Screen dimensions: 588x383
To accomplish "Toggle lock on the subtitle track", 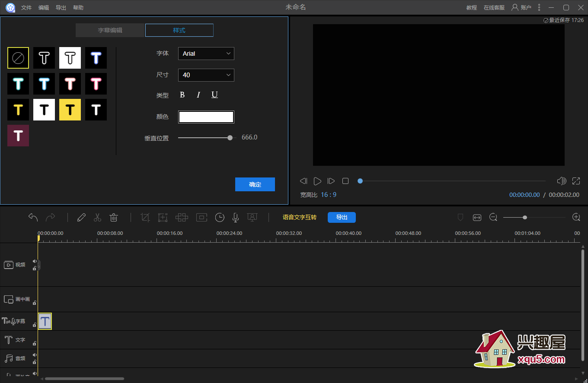I will point(35,325).
